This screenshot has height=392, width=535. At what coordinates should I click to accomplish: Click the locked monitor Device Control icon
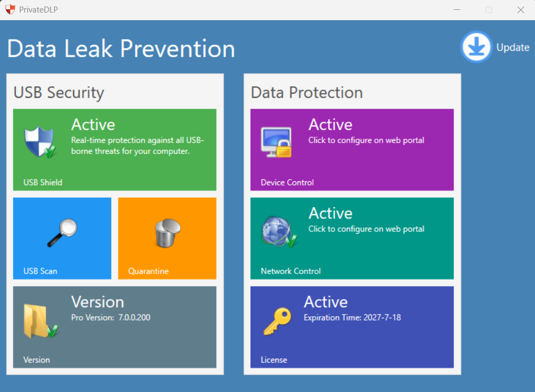pos(276,142)
